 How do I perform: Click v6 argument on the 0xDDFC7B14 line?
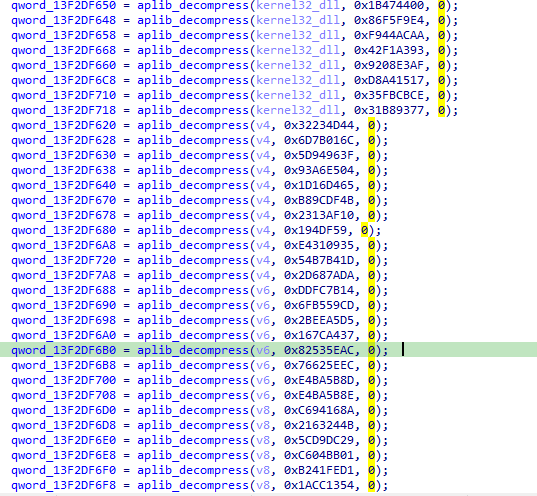263,291
